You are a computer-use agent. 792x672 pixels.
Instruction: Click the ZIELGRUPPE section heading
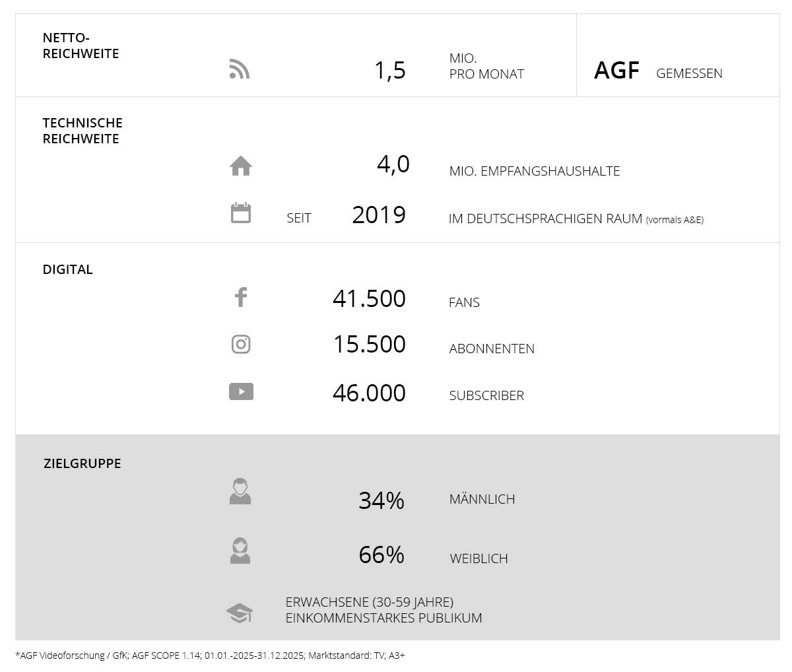[82, 463]
